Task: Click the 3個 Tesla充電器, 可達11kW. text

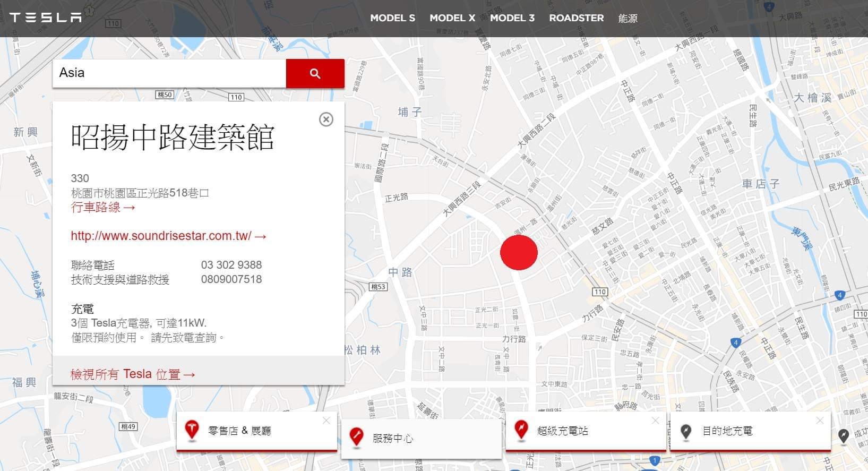Action: pyautogui.click(x=139, y=323)
